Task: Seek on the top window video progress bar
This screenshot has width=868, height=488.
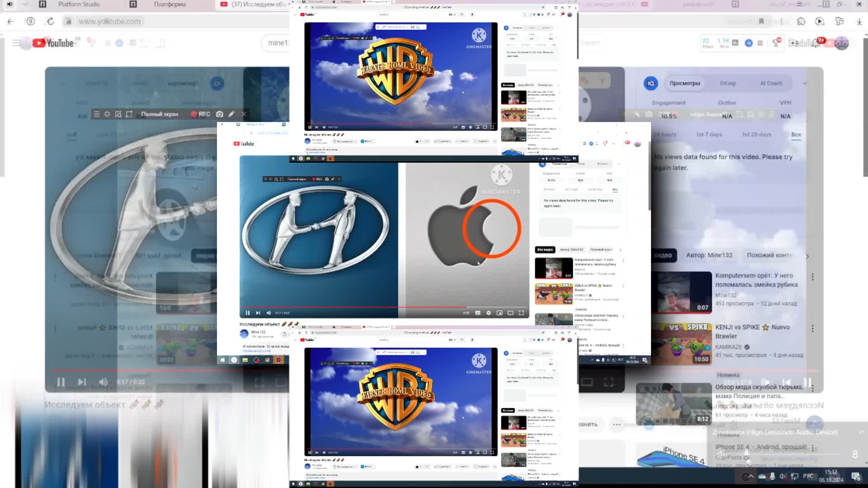Action: (401, 123)
